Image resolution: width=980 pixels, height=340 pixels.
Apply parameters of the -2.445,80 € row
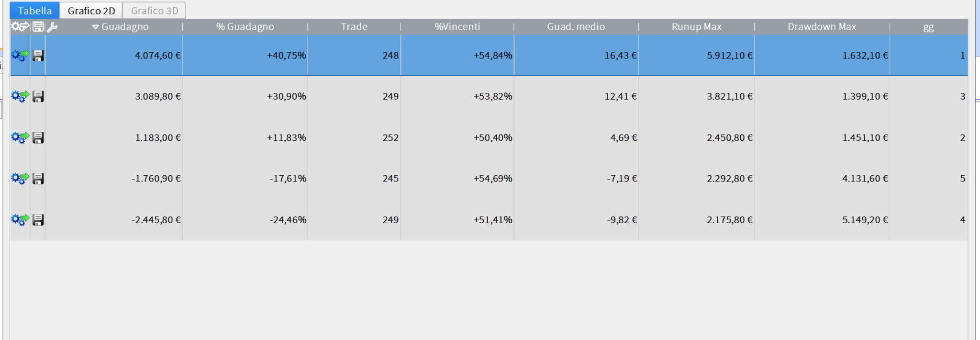click(x=20, y=220)
